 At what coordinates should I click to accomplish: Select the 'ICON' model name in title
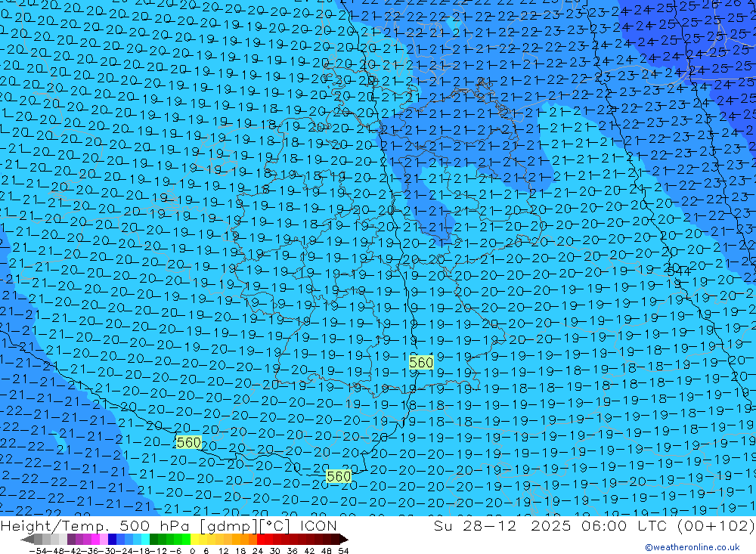[319, 525]
